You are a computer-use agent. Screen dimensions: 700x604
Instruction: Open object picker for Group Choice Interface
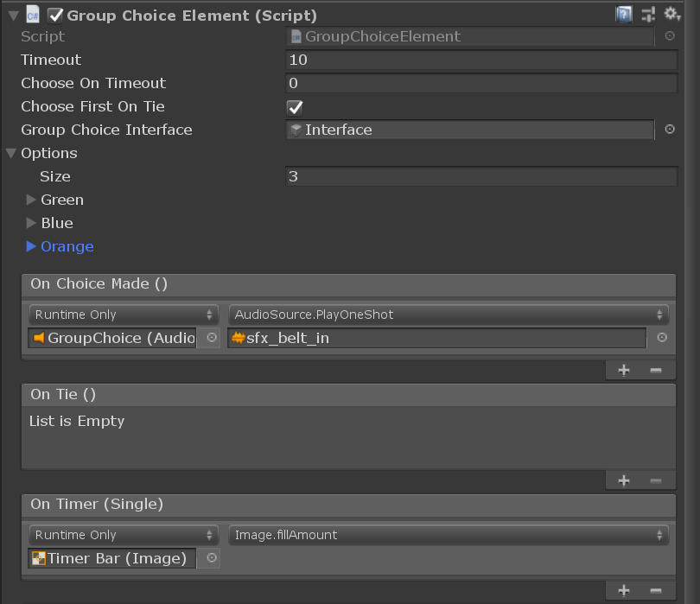tap(669, 130)
